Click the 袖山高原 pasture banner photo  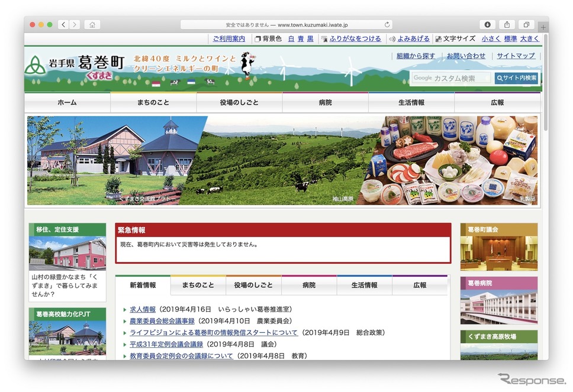tap(281, 161)
